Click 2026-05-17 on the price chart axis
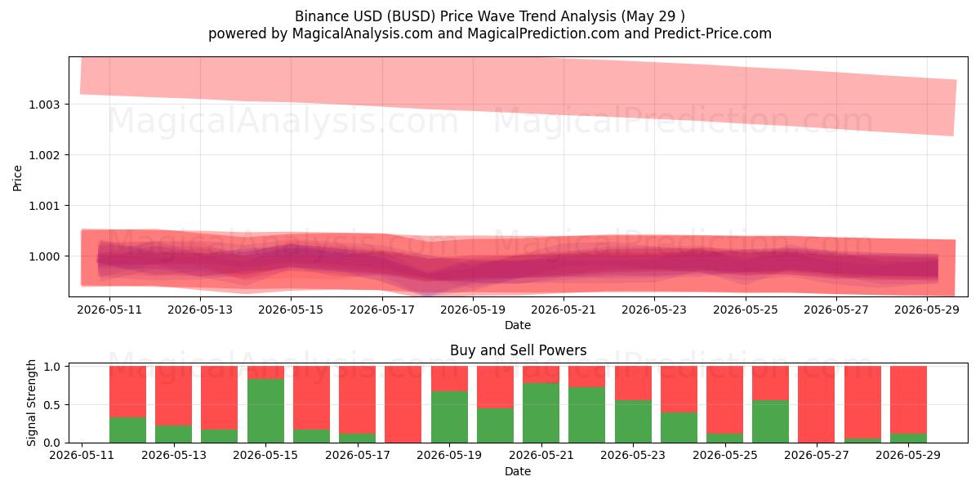 click(382, 310)
